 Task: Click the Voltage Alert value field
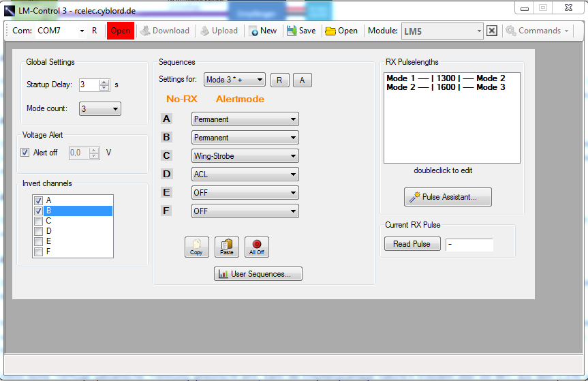pyautogui.click(x=79, y=153)
